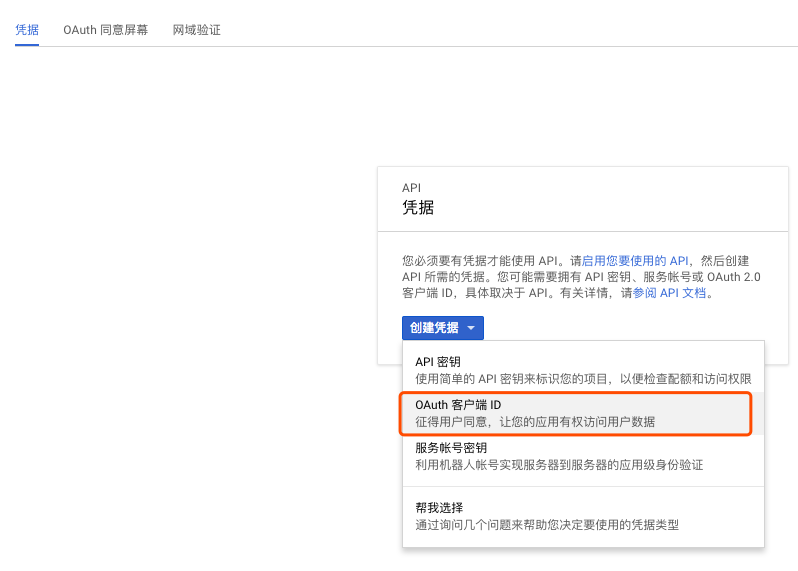This screenshot has width=798, height=571.
Task: Choose OAuth 客户端 ID menu entry
Action: pos(458,405)
